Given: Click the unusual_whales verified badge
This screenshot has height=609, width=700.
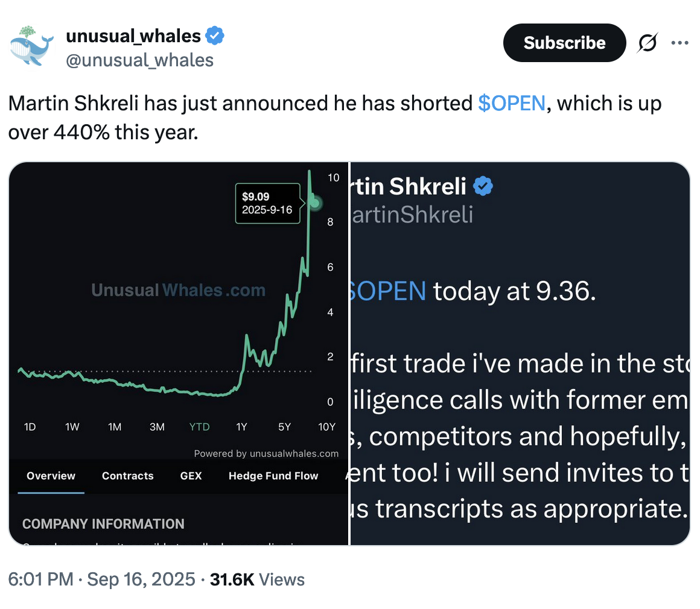Looking at the screenshot, I should pyautogui.click(x=215, y=36).
